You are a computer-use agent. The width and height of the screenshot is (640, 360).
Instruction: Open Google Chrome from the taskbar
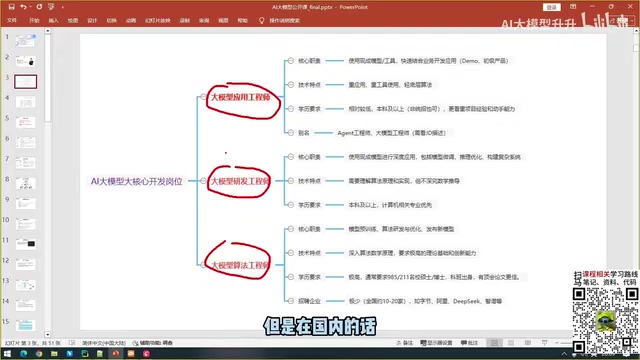pos(39,354)
